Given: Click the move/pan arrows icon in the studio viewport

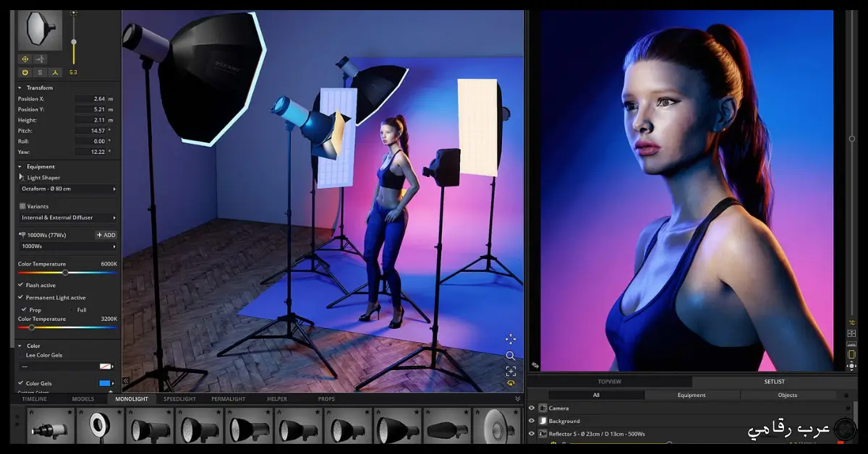Looking at the screenshot, I should coord(511,339).
